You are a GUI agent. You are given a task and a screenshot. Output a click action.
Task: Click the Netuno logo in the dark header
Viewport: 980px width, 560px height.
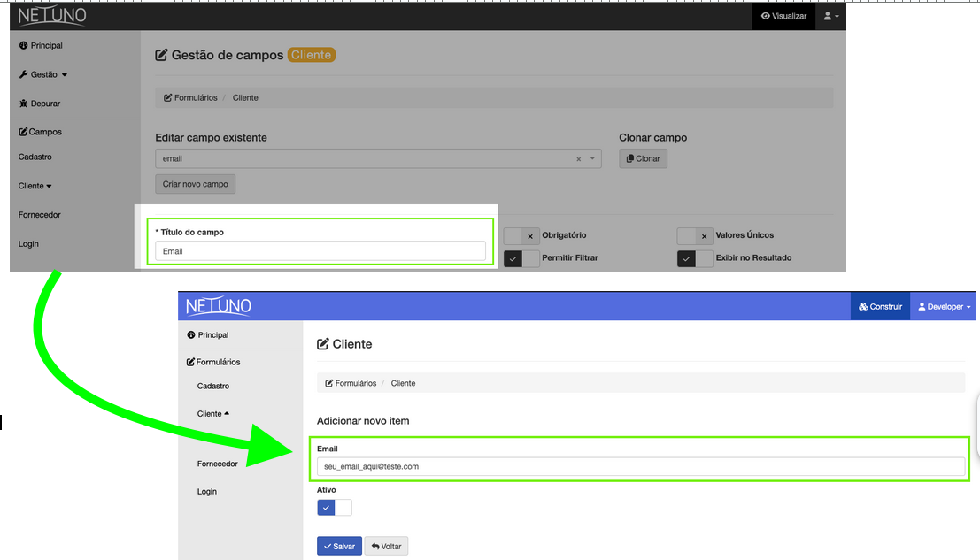pos(52,16)
